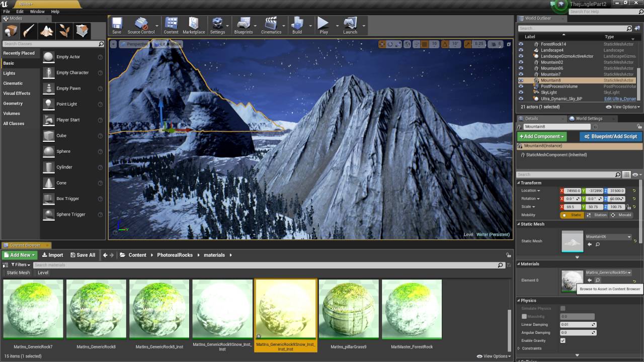
Task: Browse to Mountain06 static mesh asset magnifier
Action: click(598, 244)
